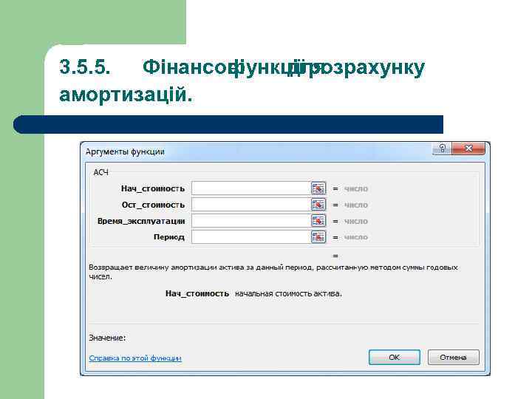Click the slide heading 'амортизацій.'
The width and height of the screenshot is (532, 399).
[x=126, y=94]
